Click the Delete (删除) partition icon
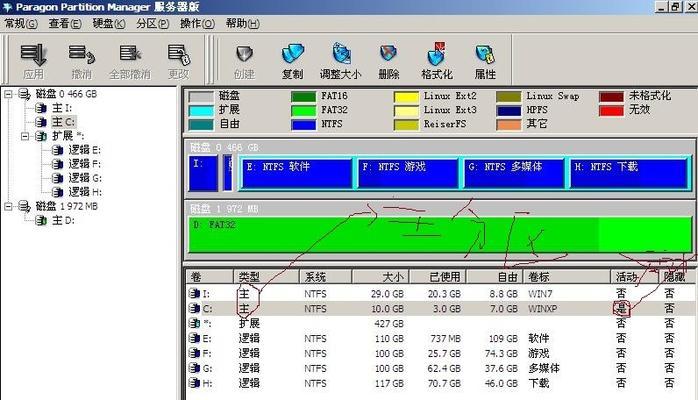The width and height of the screenshot is (698, 400). point(389,54)
